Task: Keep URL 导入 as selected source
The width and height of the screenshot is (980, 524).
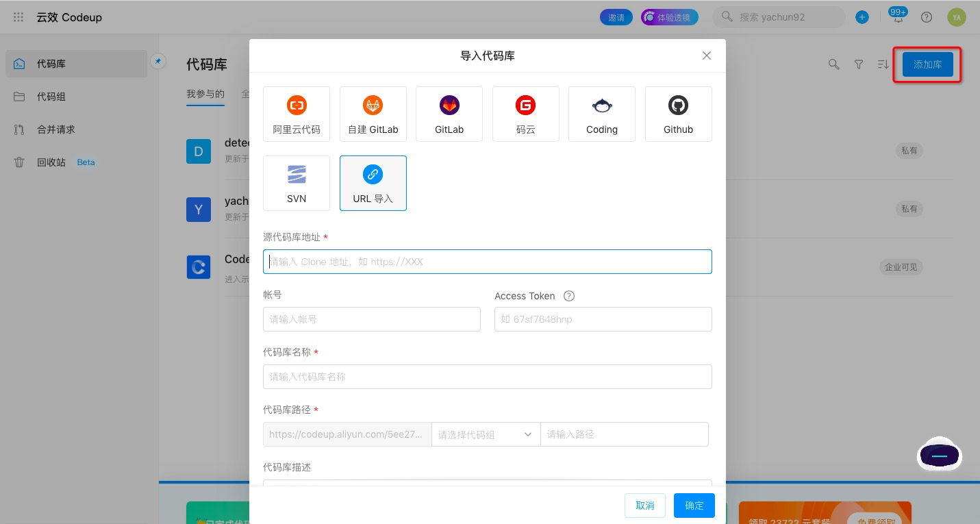Action: 373,183
